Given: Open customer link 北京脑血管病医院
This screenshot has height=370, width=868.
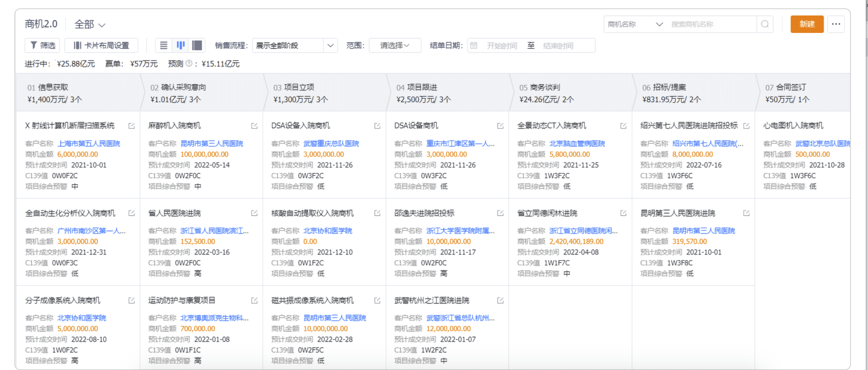Looking at the screenshot, I should point(577,144).
